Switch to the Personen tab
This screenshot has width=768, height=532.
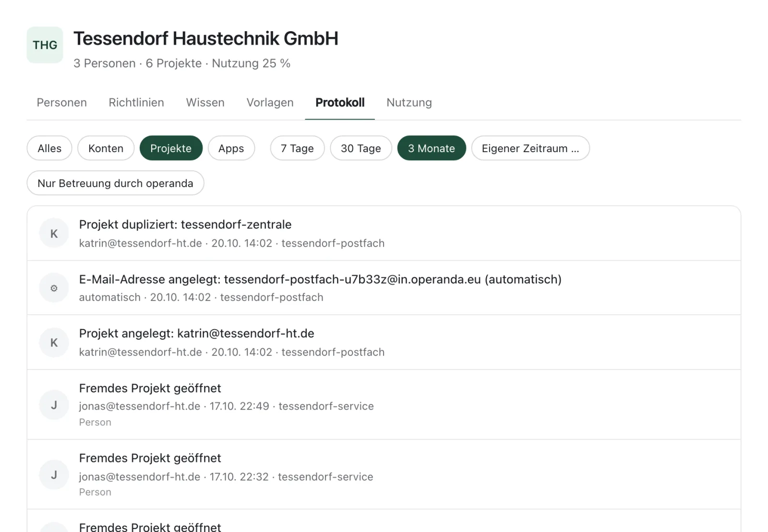click(x=62, y=103)
